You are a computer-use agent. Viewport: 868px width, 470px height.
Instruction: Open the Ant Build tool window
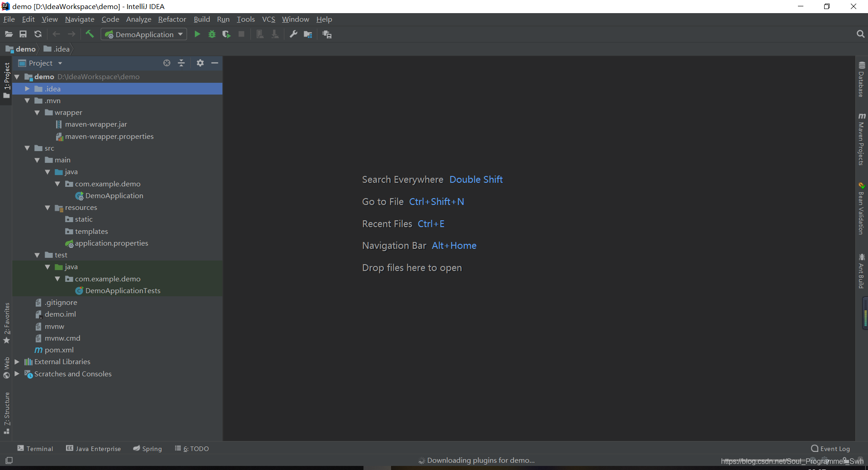coord(862,271)
